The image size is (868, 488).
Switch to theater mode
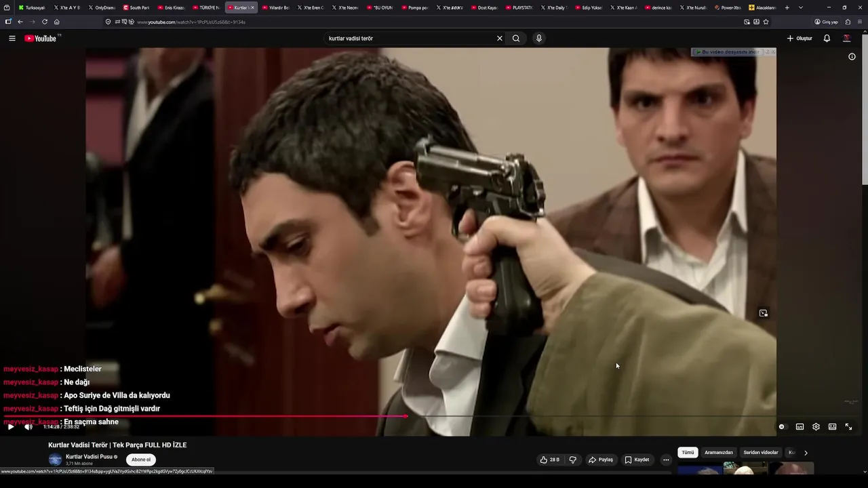pyautogui.click(x=832, y=427)
